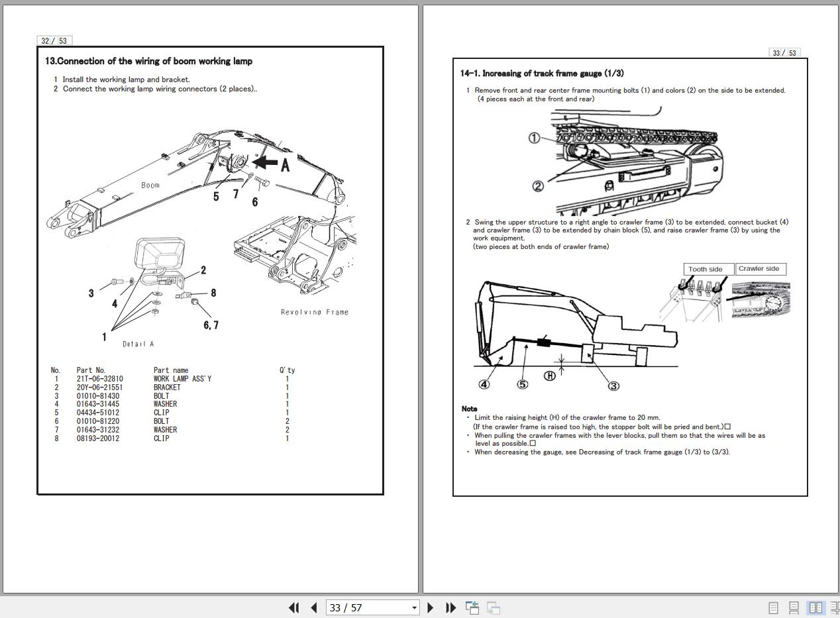Image resolution: width=840 pixels, height=618 pixels.
Task: Click text '(two pieces at both ends of crawler frame)'
Action: (541, 246)
